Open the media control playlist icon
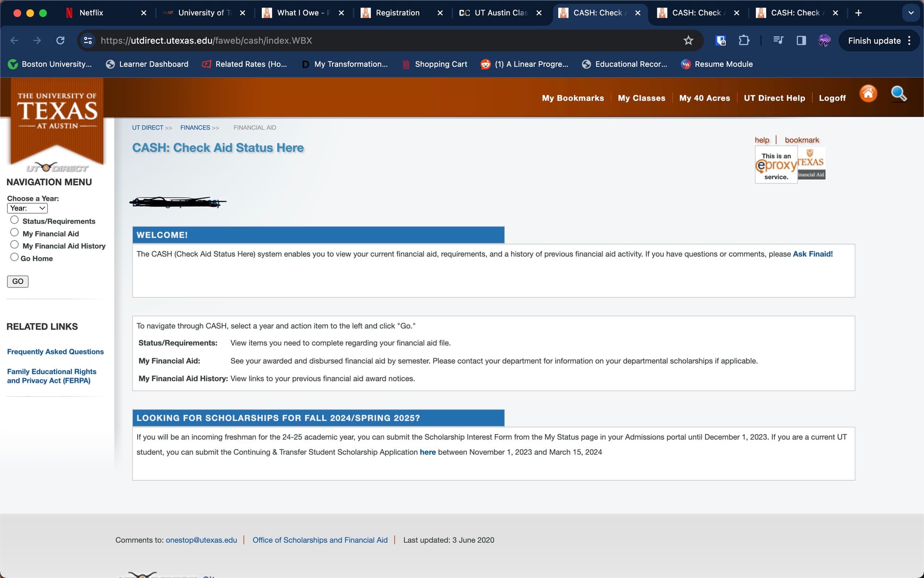This screenshot has height=578, width=924. tap(778, 40)
